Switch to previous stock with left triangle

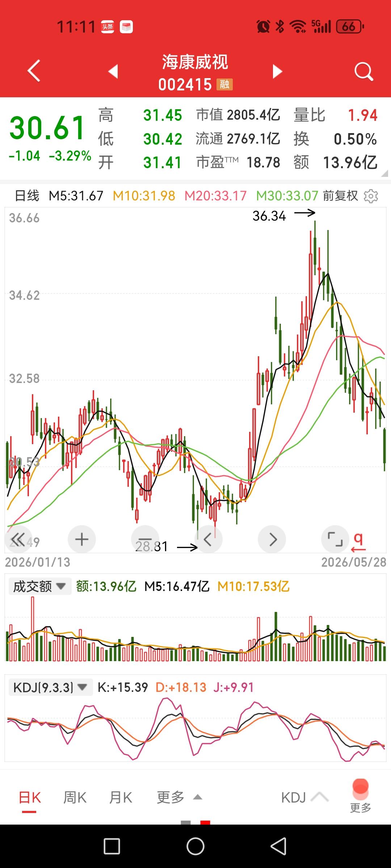coord(113,71)
